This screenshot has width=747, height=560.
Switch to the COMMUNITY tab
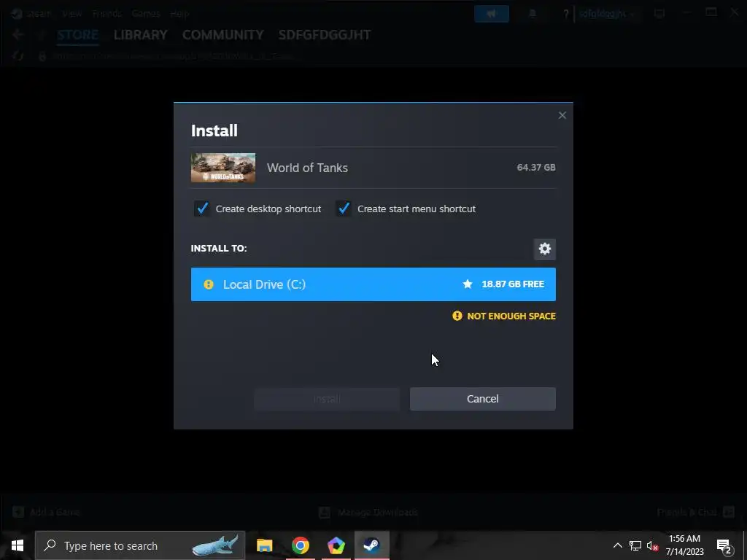pyautogui.click(x=223, y=35)
